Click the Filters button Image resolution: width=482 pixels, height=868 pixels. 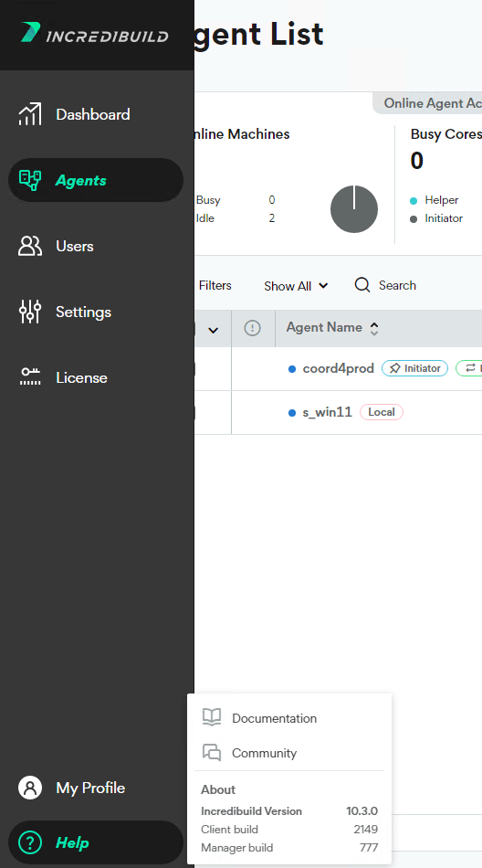pyautogui.click(x=215, y=285)
